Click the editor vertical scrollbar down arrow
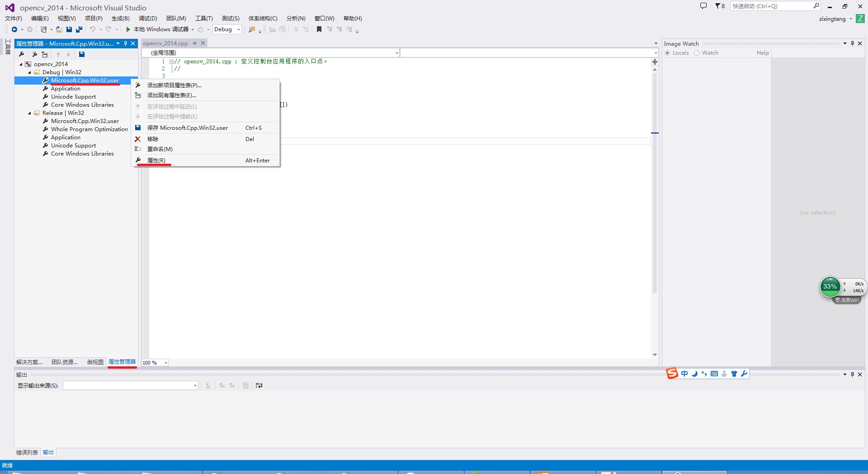The image size is (868, 474). [655, 355]
